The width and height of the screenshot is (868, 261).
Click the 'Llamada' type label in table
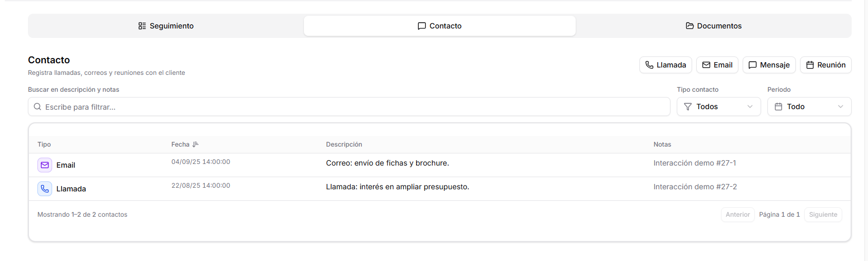tap(71, 189)
